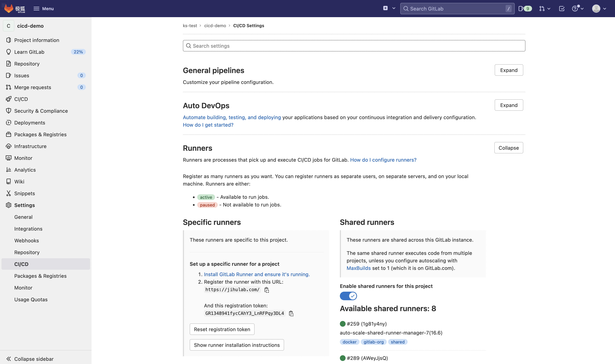The height and width of the screenshot is (364, 615).
Task: Click the Collapse sidebar arrows
Action: tap(9, 359)
